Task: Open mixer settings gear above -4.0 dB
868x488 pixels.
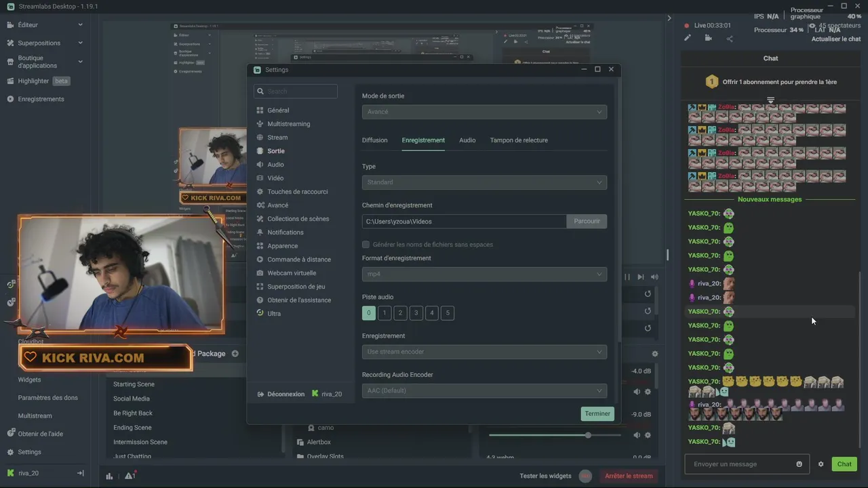Action: (654, 354)
